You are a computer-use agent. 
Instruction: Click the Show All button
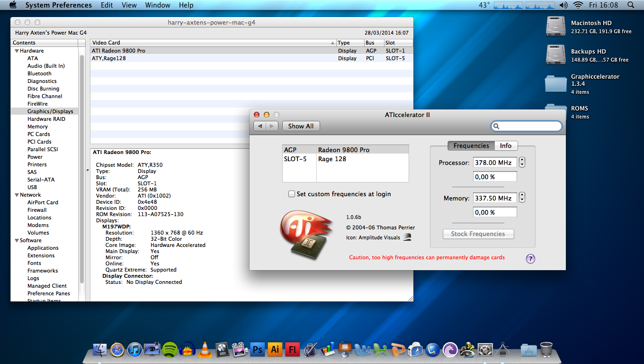pyautogui.click(x=301, y=126)
